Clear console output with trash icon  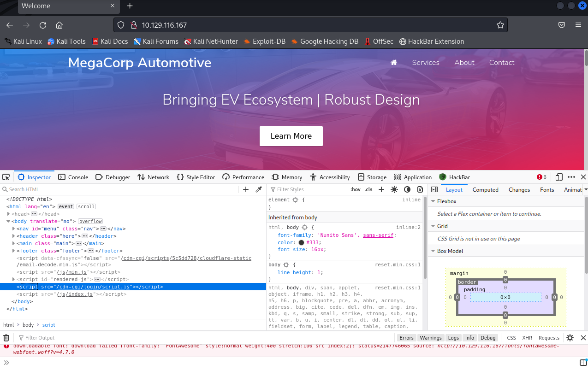point(6,338)
